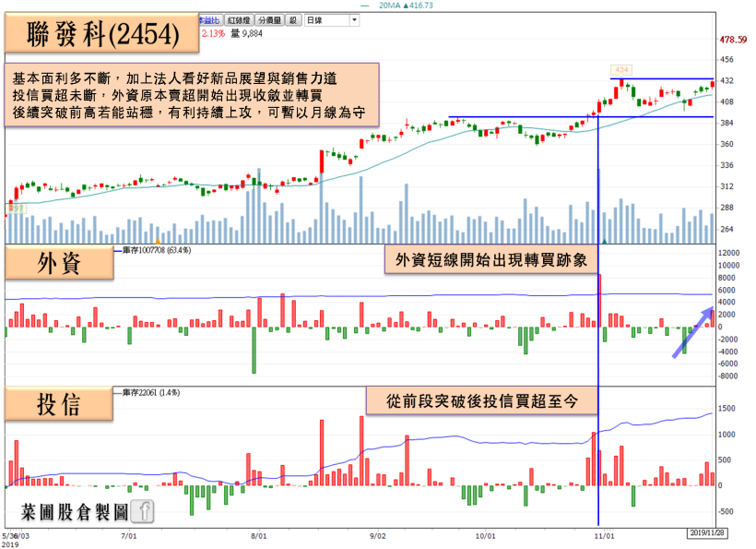
Task: Click the Facebook icon beside 菜圖股倉製圖
Action: point(143,511)
